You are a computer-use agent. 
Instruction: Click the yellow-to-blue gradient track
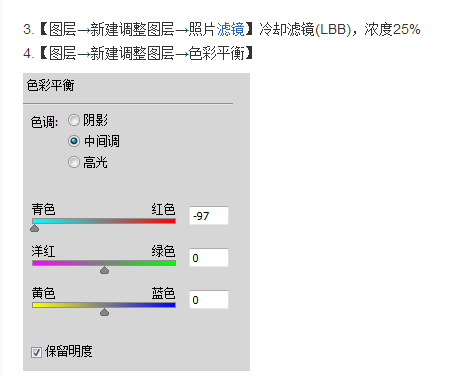104,305
